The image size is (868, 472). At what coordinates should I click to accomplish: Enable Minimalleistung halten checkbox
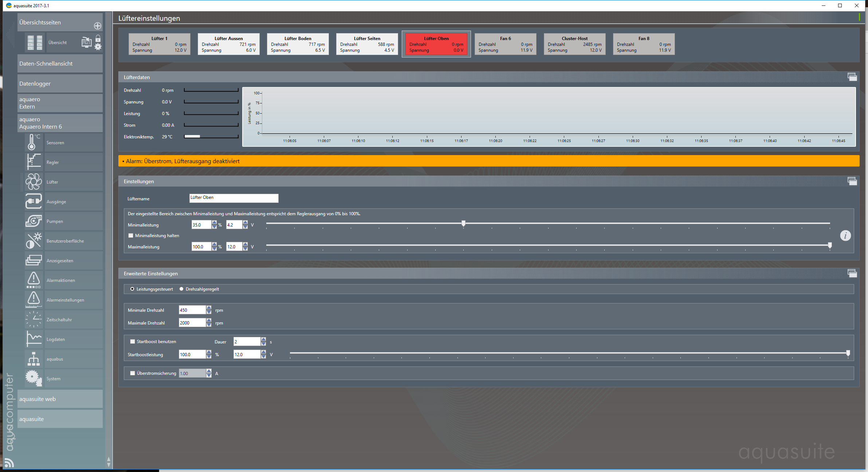tap(131, 236)
